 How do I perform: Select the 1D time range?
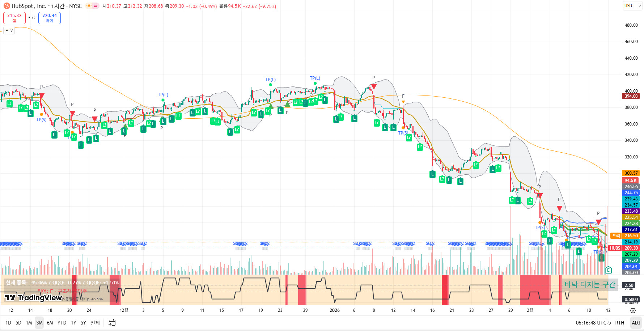point(8,323)
